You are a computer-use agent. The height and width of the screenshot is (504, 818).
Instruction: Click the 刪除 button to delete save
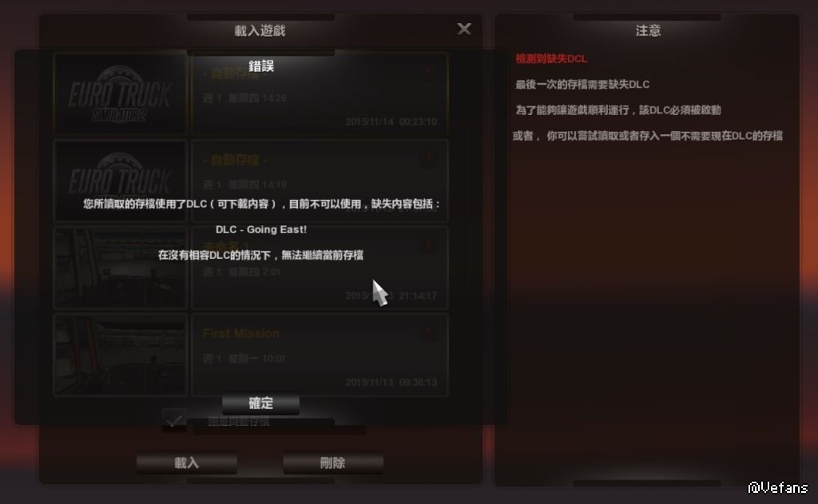click(x=333, y=462)
